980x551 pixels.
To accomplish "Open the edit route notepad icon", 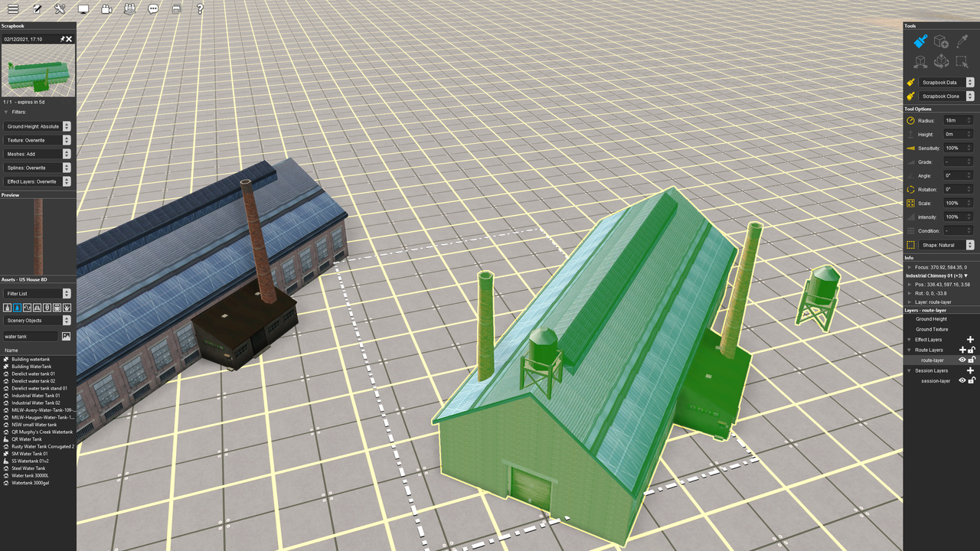I will 37,9.
